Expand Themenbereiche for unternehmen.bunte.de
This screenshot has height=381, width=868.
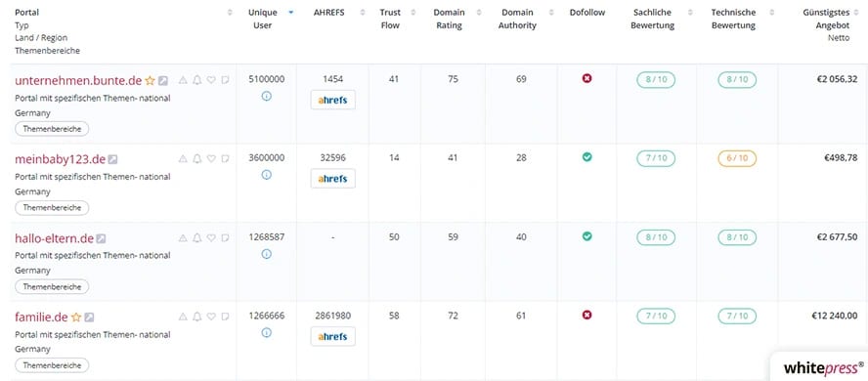pyautogui.click(x=52, y=129)
